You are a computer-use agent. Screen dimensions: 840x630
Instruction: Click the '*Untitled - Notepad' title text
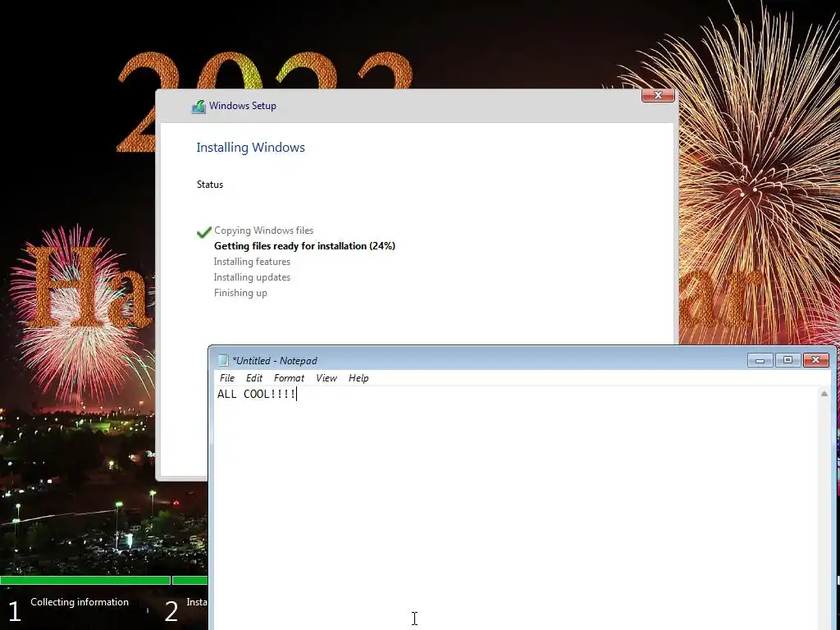click(x=275, y=361)
